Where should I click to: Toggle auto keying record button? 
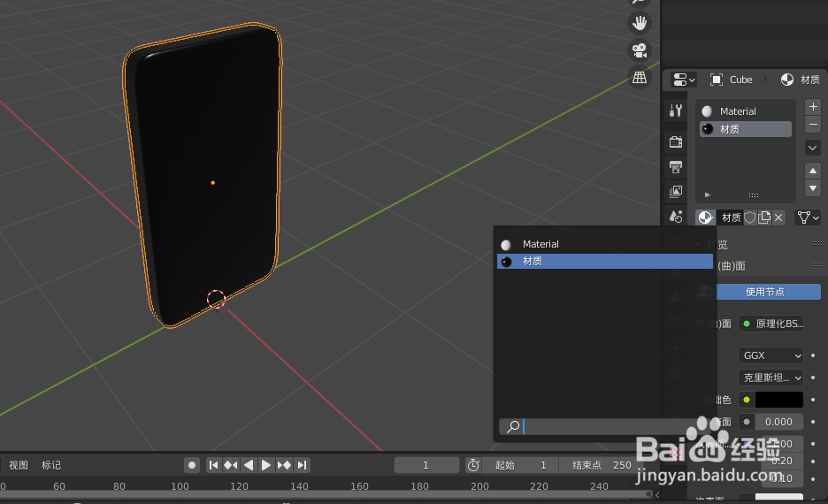click(x=192, y=465)
